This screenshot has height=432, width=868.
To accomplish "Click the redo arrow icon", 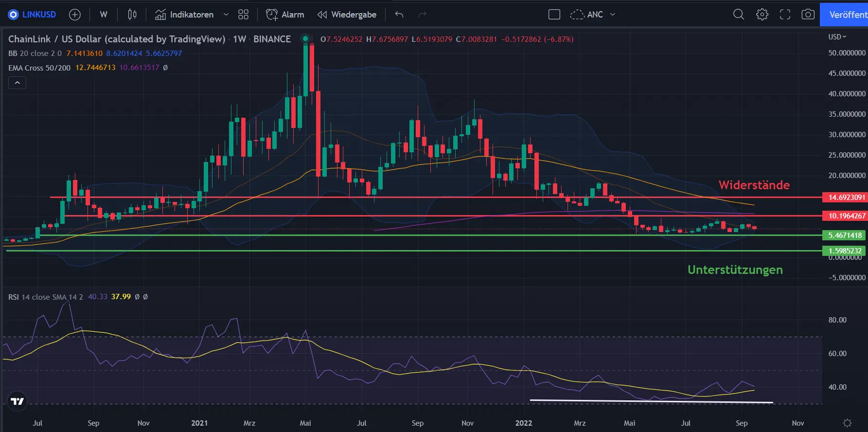I will 423,15.
